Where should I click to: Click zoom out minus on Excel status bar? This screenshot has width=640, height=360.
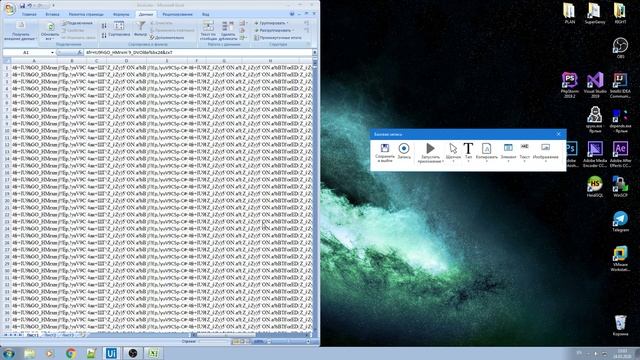click(269, 342)
